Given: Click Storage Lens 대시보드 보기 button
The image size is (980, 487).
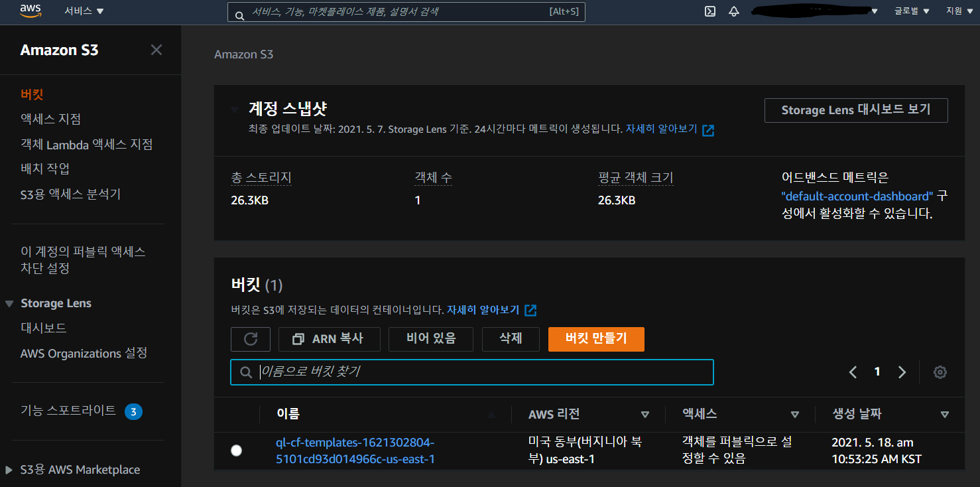Looking at the screenshot, I should [856, 110].
